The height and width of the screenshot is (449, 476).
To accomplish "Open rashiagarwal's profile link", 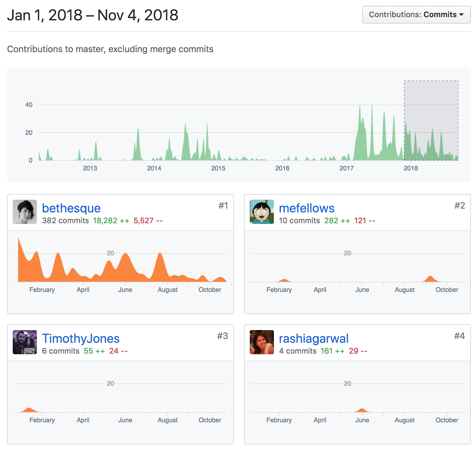I will (314, 338).
